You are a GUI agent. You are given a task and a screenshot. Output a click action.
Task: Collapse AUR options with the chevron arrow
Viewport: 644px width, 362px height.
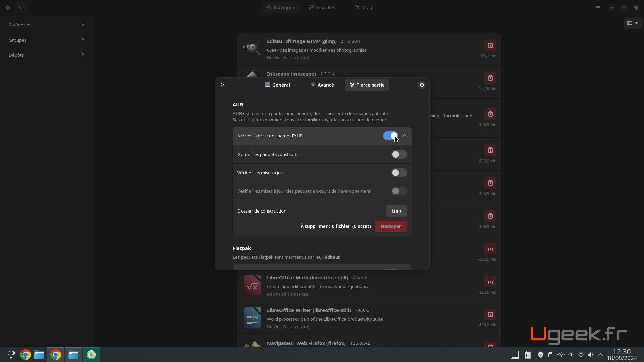404,136
